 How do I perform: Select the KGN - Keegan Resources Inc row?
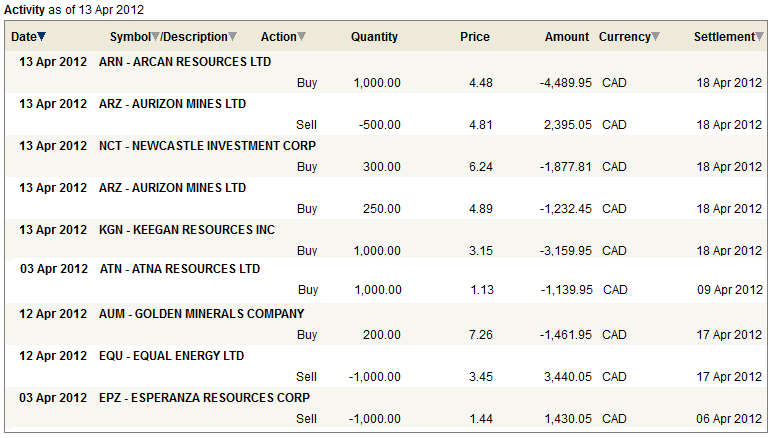pyautogui.click(x=187, y=230)
